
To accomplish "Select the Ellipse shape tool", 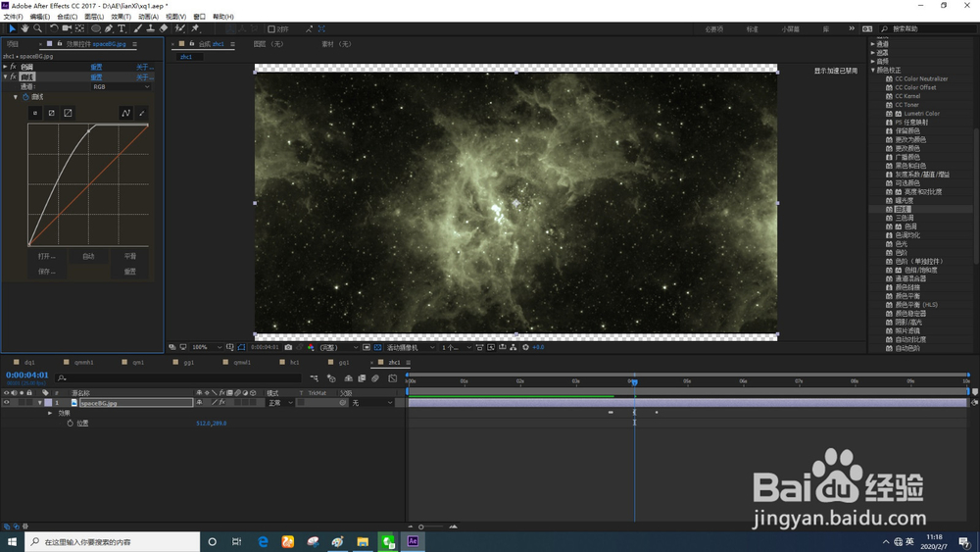I will (96, 28).
